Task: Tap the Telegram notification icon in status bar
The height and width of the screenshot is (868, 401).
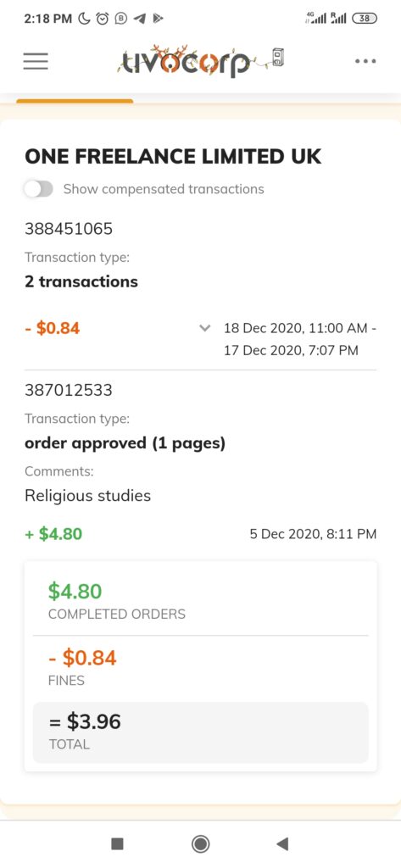Action: click(141, 19)
